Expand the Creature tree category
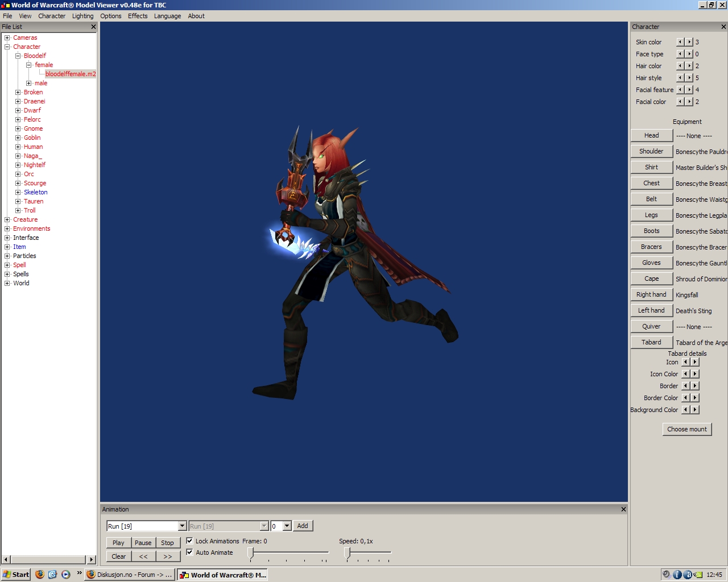The image size is (728, 582). click(7, 219)
